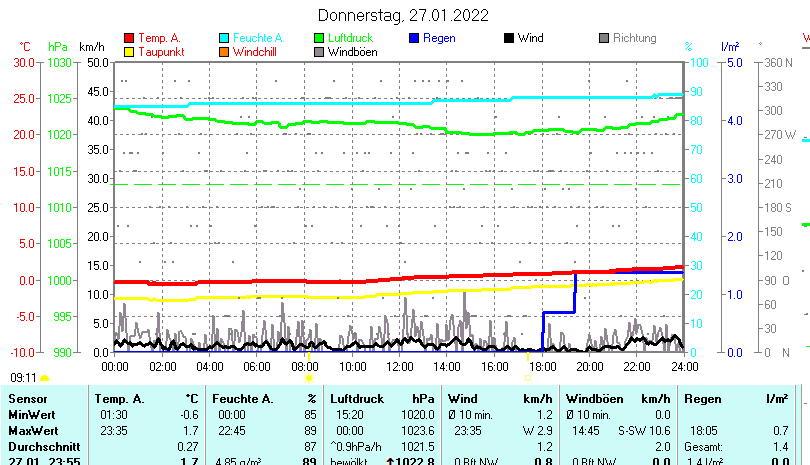
Task: Click the red Temp. A. legend swatch
Action: tap(128, 38)
